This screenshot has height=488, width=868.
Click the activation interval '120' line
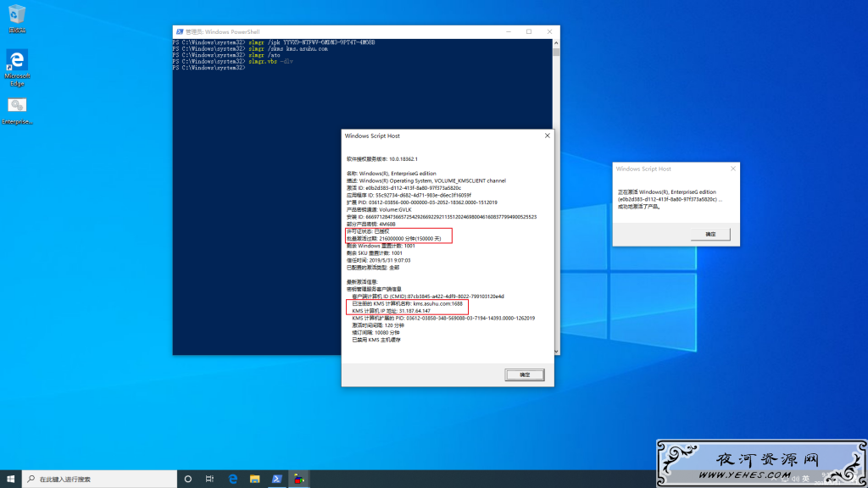click(x=377, y=325)
